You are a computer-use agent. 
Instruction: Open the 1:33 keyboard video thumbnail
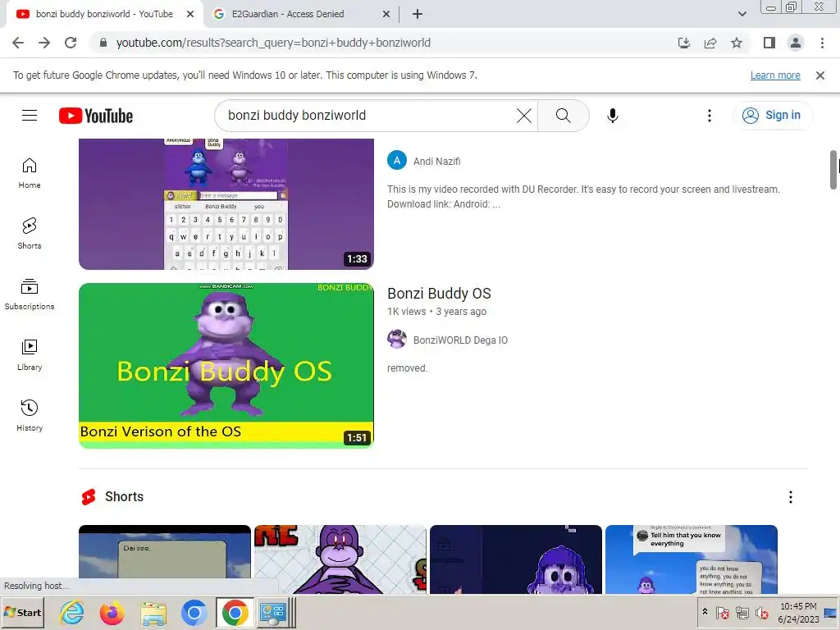(x=226, y=204)
